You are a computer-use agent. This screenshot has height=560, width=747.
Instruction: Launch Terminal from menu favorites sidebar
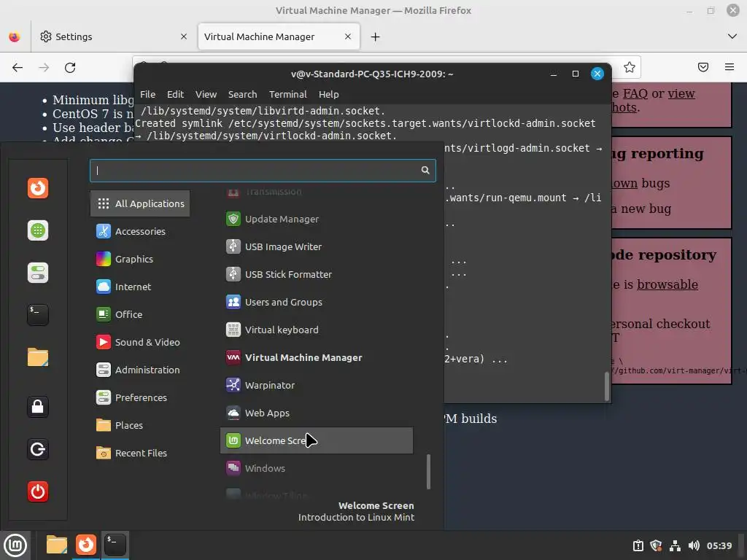coord(38,315)
